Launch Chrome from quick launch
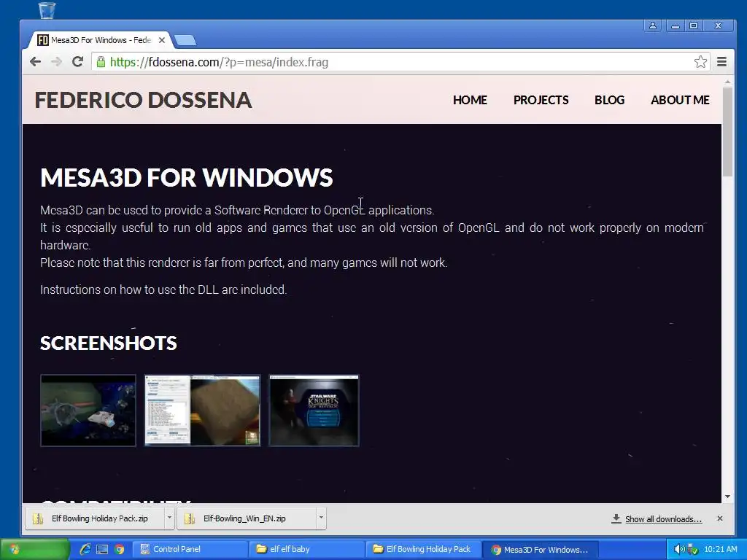747x560 pixels. [x=119, y=550]
